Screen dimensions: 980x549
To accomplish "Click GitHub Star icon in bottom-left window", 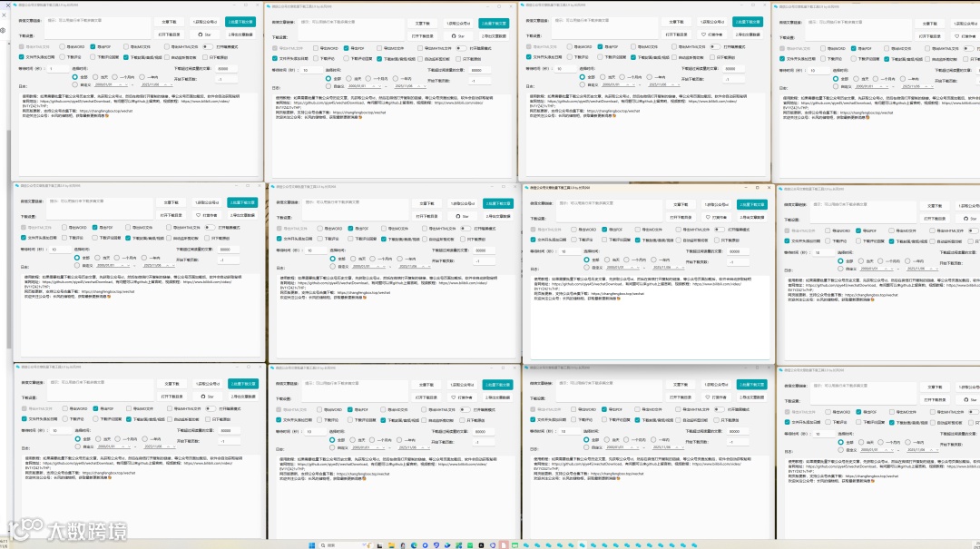I will point(203,397).
